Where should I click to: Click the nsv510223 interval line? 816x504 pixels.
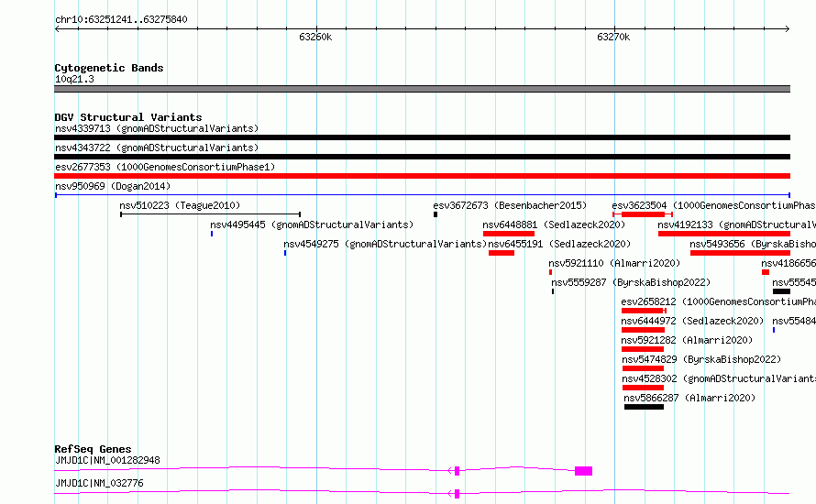pos(210,214)
